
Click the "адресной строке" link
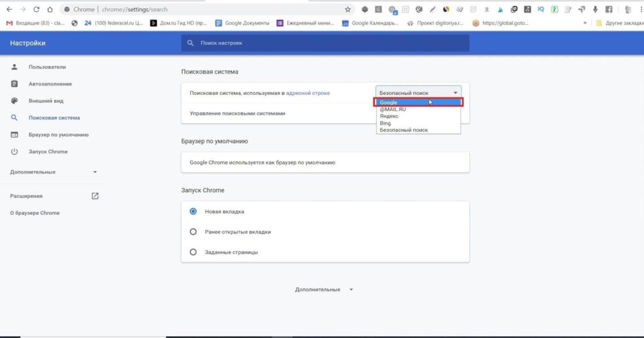(308, 93)
